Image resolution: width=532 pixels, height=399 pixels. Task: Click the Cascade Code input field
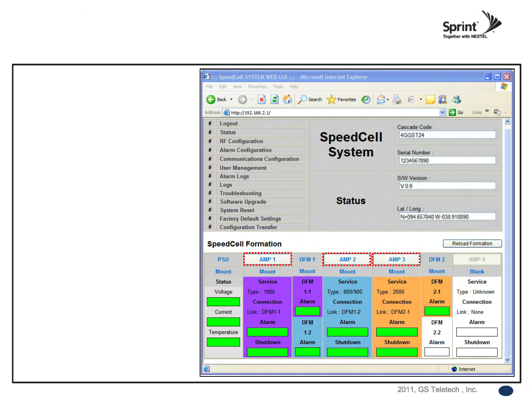click(x=447, y=135)
